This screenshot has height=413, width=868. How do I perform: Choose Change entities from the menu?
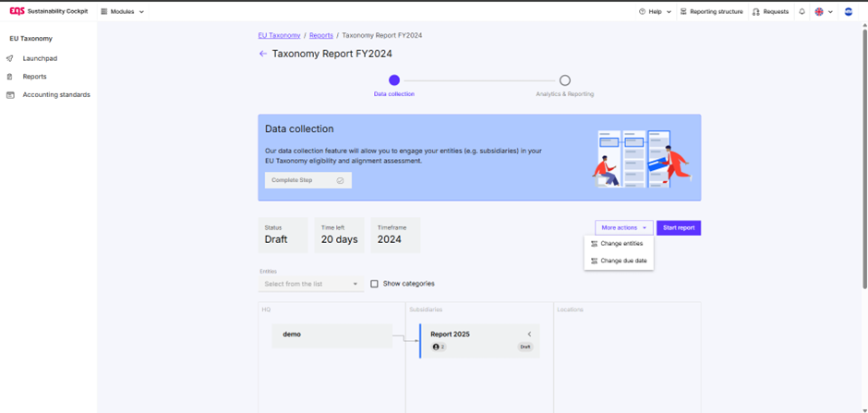click(619, 244)
